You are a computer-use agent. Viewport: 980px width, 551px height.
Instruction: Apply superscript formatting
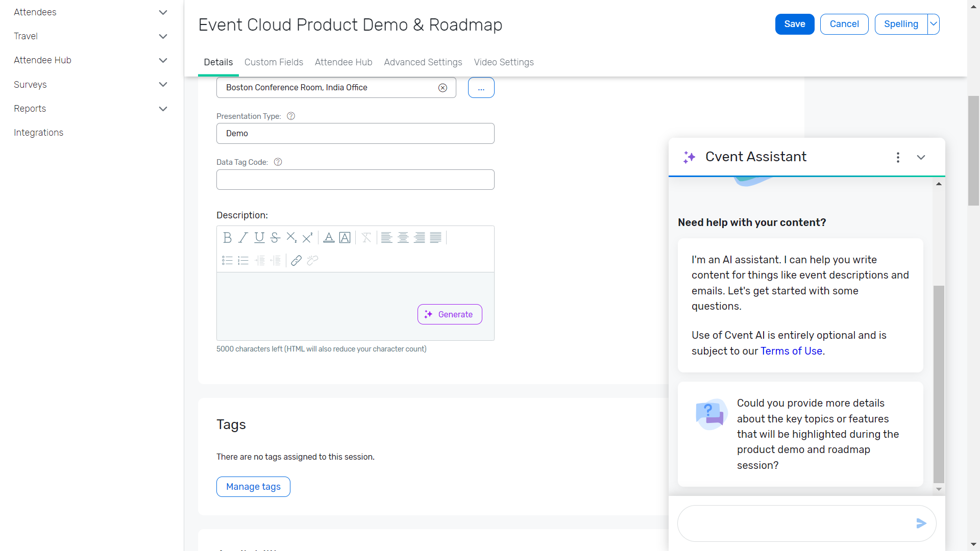(307, 237)
